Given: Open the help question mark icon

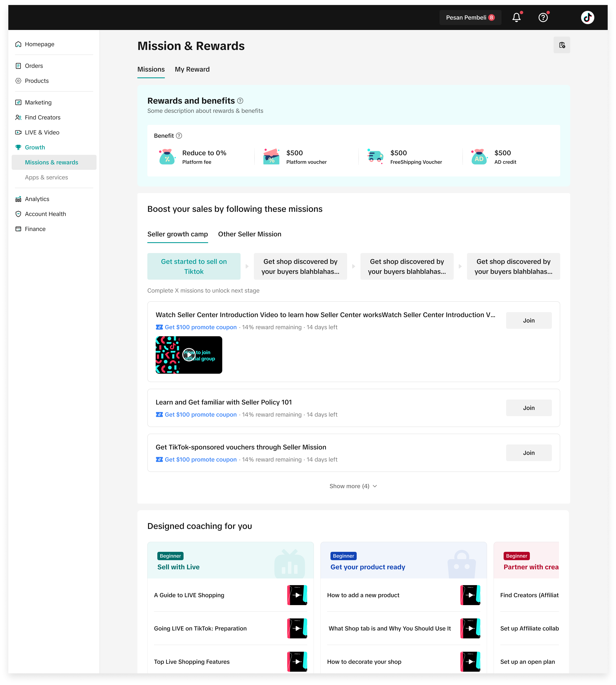Looking at the screenshot, I should click(543, 18).
